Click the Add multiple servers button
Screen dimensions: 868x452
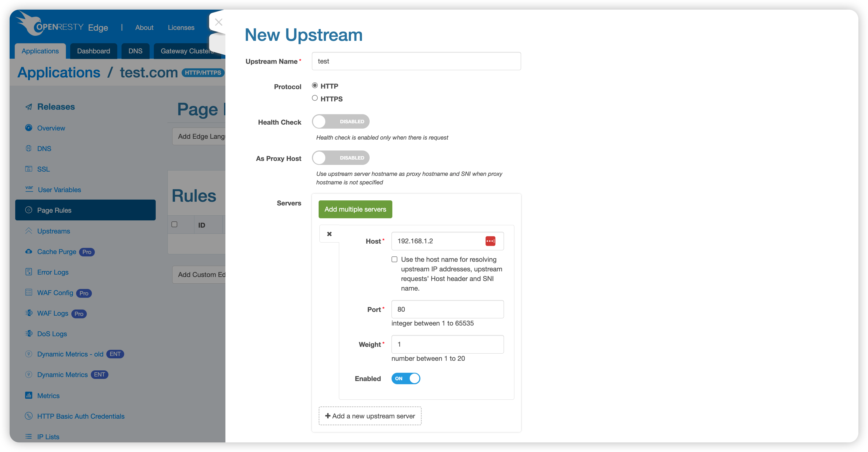tap(355, 209)
